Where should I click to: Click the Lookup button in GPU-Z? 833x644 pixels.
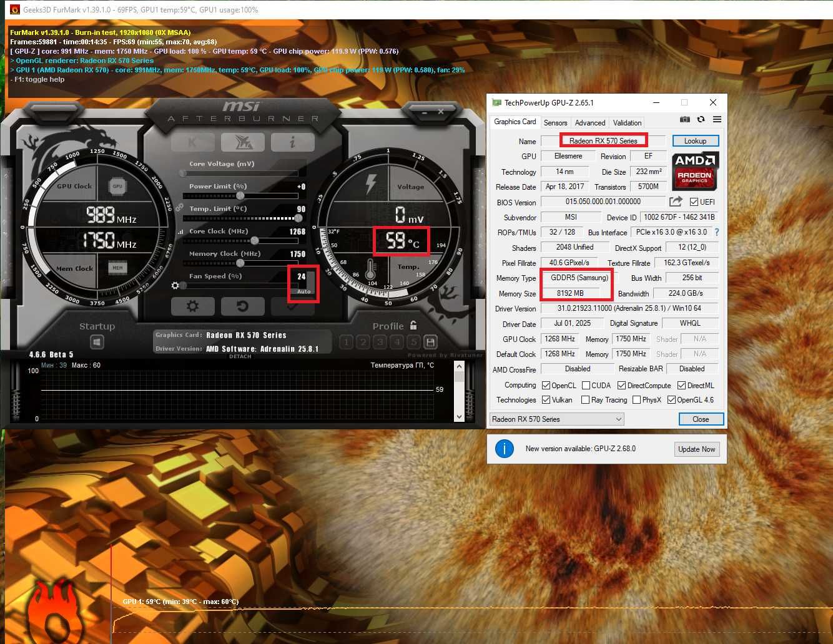pos(695,141)
